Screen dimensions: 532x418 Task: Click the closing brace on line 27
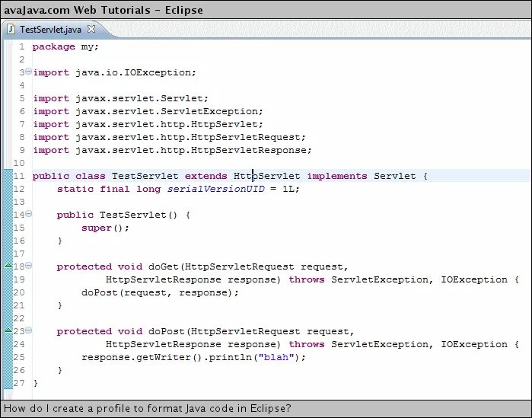tap(36, 384)
